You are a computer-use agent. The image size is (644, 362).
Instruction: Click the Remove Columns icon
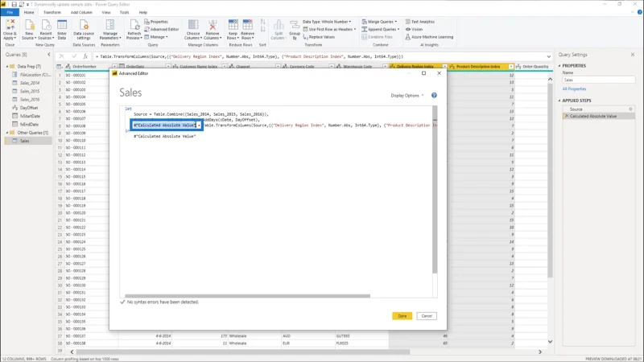coord(213,29)
